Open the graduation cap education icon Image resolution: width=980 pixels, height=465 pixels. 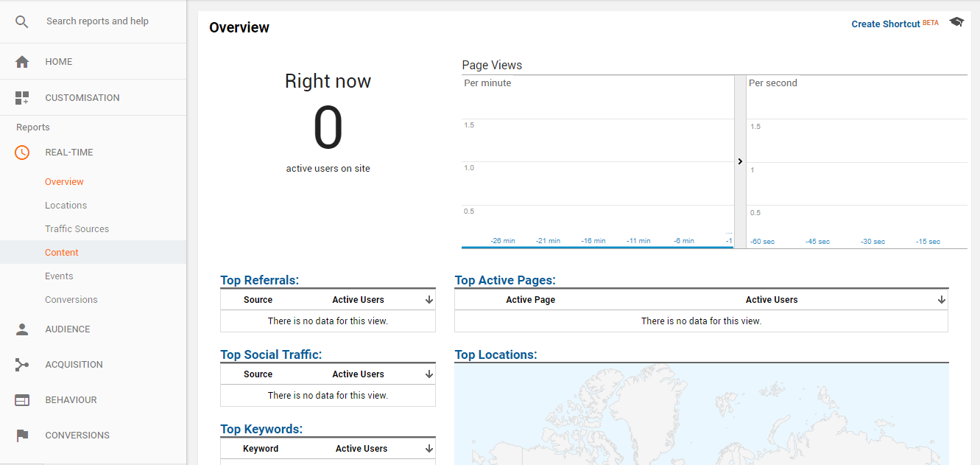(x=956, y=22)
